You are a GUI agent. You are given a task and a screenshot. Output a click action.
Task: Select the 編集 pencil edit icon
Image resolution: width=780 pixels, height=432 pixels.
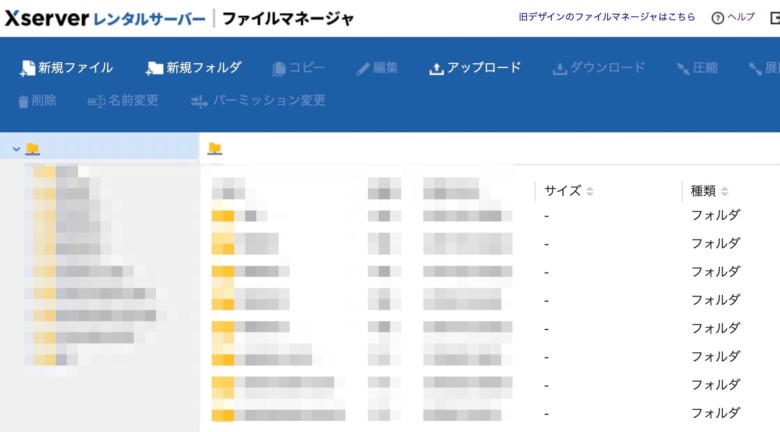point(363,69)
